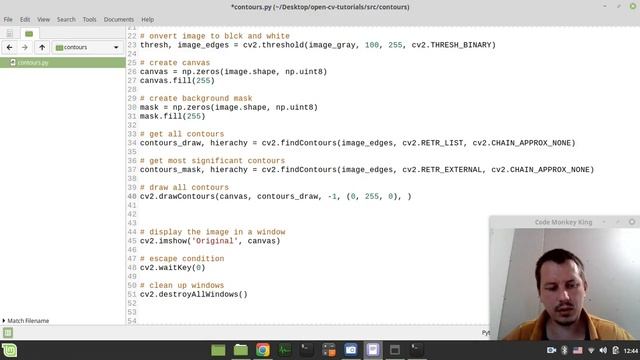Switch to the File Browser side panel tab
The height and width of the screenshot is (360, 640).
[29, 33]
